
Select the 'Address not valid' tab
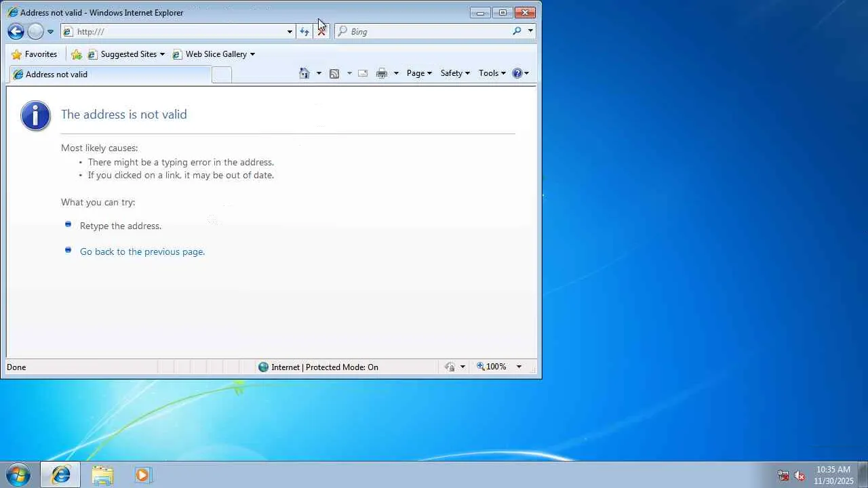point(111,75)
